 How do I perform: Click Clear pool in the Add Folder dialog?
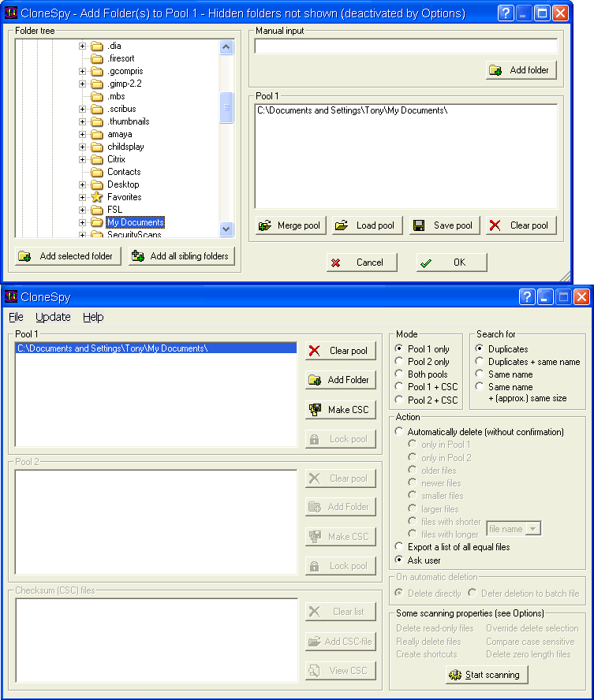(521, 225)
